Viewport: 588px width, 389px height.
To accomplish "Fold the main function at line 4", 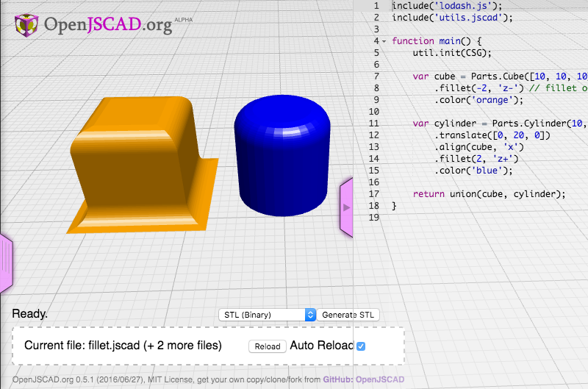I will click(384, 41).
